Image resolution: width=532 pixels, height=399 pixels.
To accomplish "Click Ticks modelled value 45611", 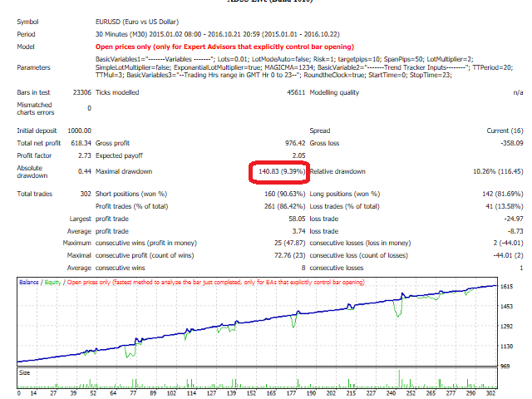I will coord(296,92).
